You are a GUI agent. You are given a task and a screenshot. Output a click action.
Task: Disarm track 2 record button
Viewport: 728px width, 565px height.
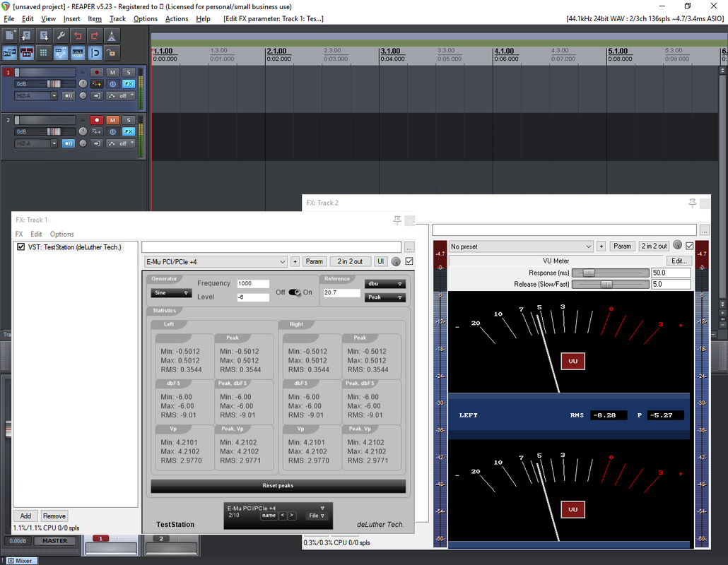97,120
